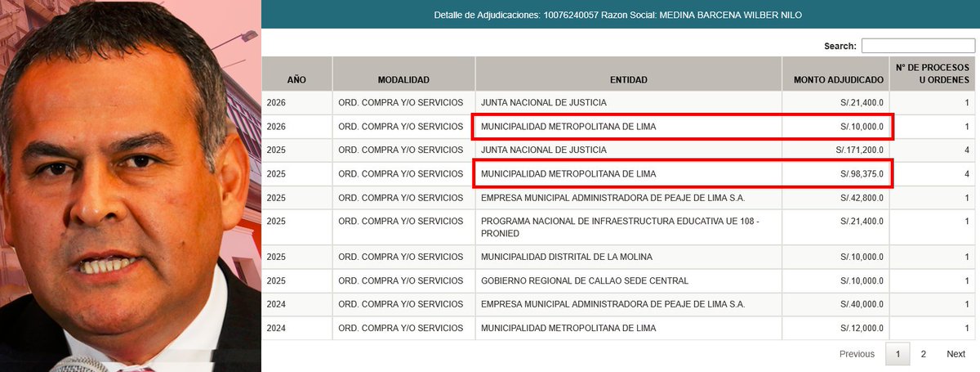The image size is (980, 372).
Task: Select the 2025 EMPRESA MUNICIPAL ADMINISTRADORA DE PEAJE cell
Action: 628,198
